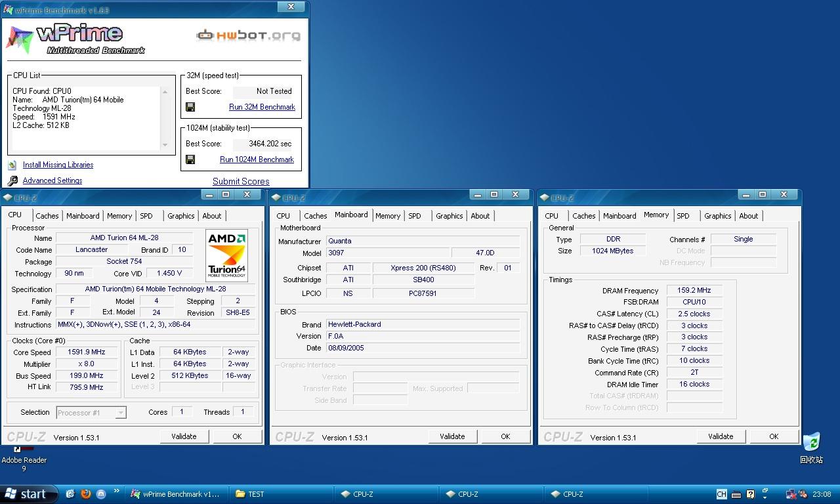Image resolution: width=840 pixels, height=504 pixels.
Task: Click the DRAM Frequency 159.2 MHz field
Action: [x=694, y=290]
